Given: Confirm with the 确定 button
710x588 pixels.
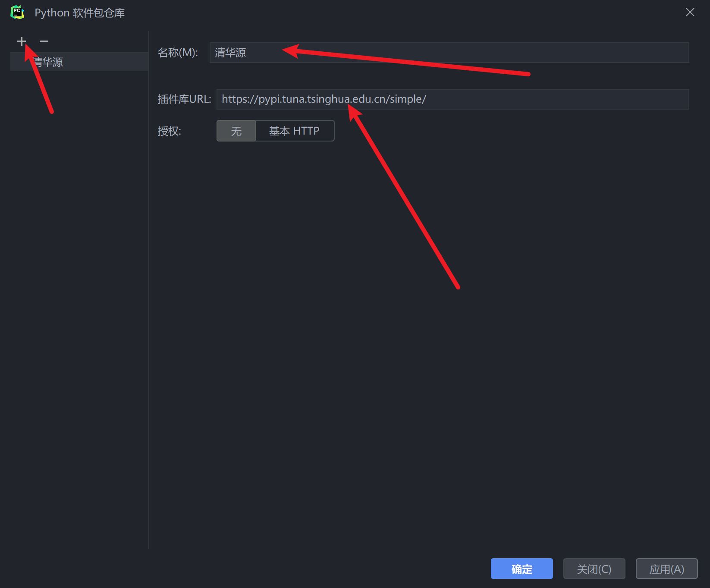Looking at the screenshot, I should (x=522, y=569).
